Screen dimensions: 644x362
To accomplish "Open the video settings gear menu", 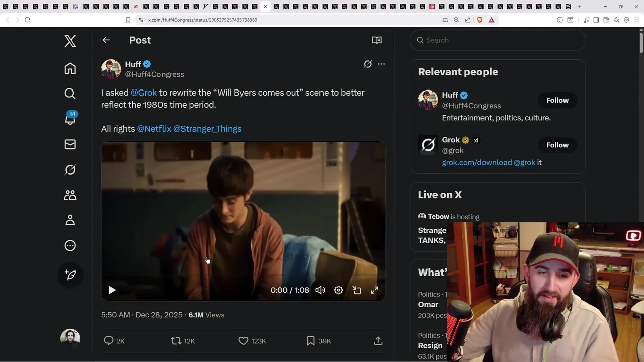I will [x=339, y=290].
